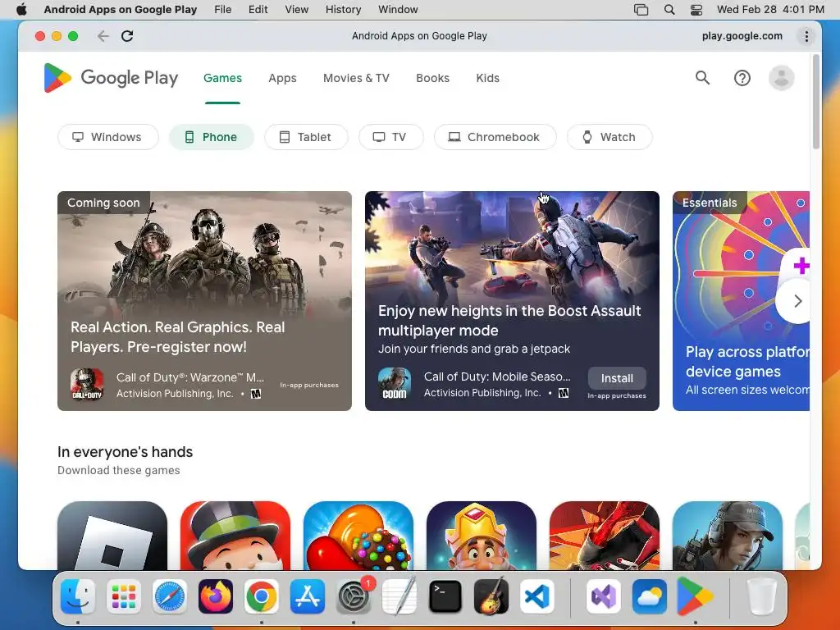Open the account profile avatar
The width and height of the screenshot is (840, 630).
coord(781,78)
